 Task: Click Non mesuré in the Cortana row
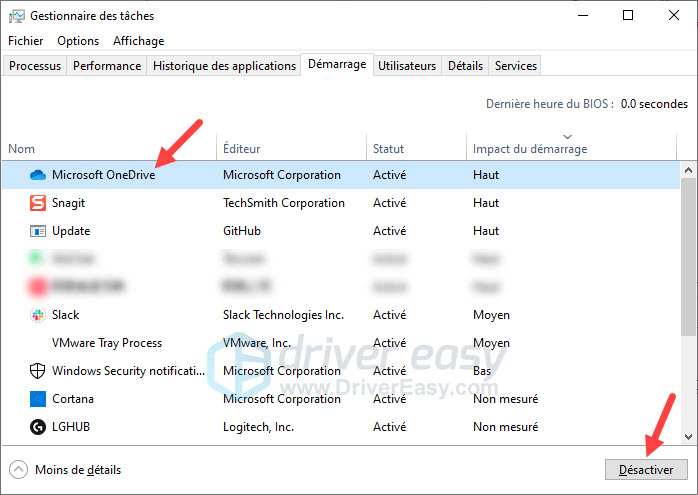[505, 399]
